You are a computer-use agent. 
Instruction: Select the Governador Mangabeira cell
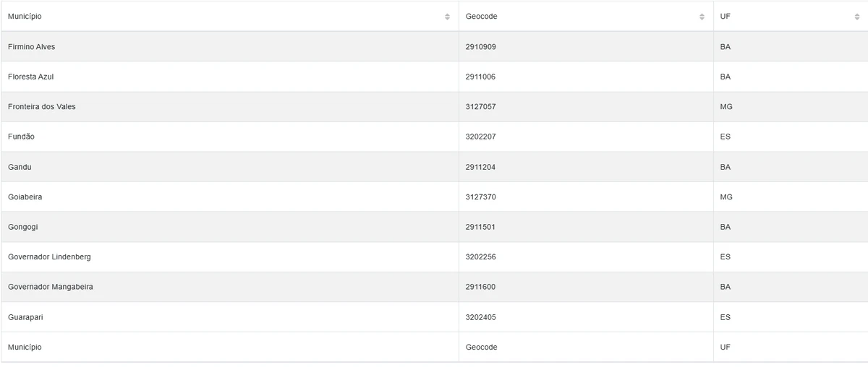tap(50, 287)
